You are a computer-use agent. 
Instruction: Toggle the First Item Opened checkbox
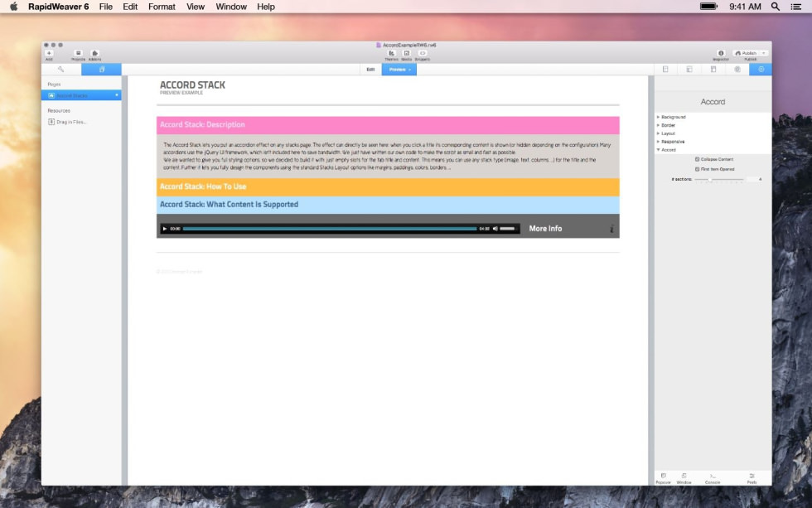click(697, 169)
